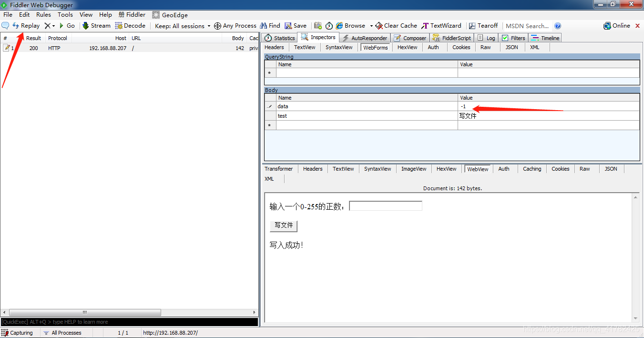Select the request WebForms tab

click(375, 47)
